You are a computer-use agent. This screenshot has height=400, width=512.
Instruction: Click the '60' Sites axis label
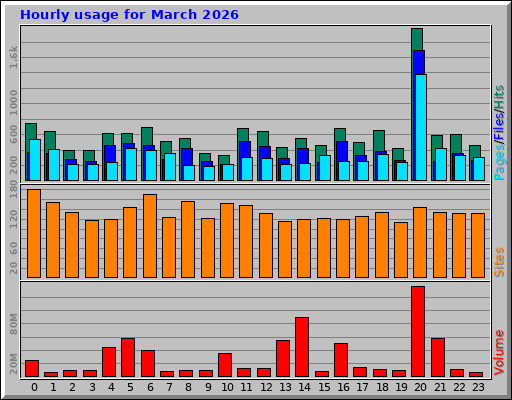(x=13, y=248)
